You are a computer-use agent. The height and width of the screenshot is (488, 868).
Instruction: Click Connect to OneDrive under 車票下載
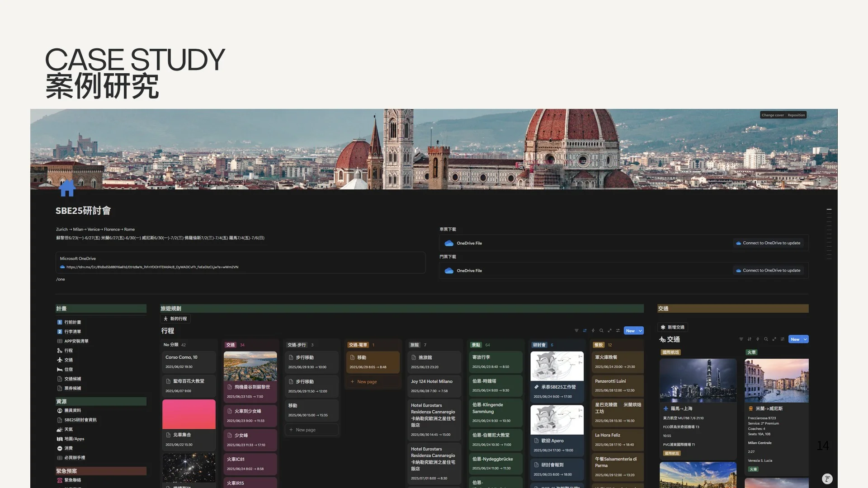768,243
